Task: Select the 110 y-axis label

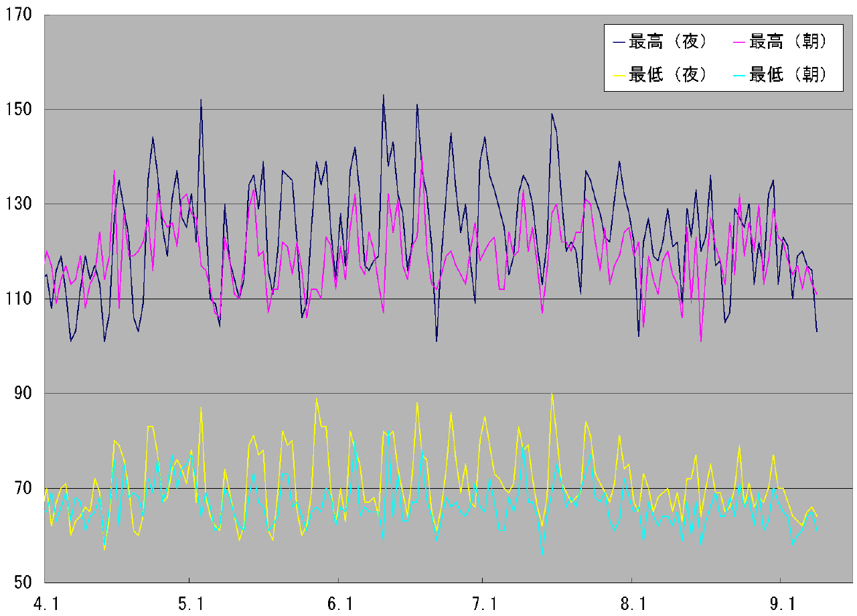Action: (19, 299)
